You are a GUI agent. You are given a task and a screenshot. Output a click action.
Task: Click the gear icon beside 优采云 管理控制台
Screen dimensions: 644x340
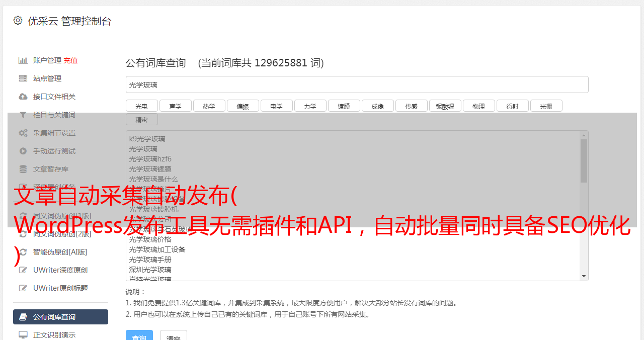click(18, 21)
